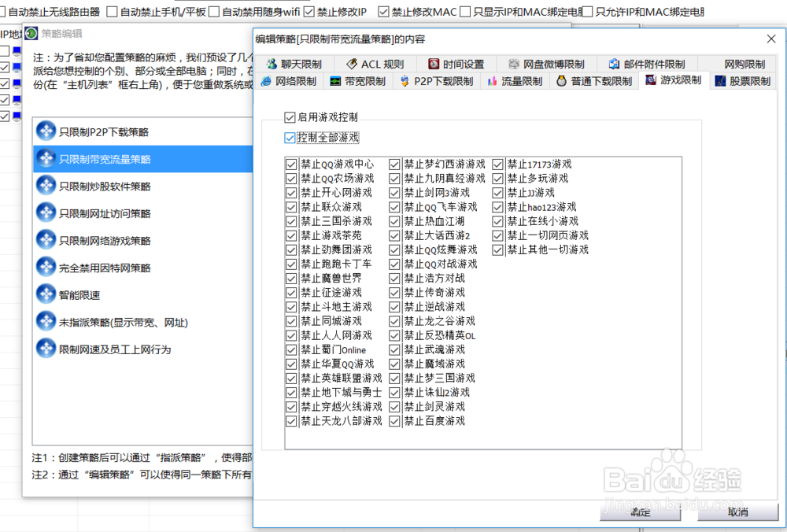Click icon beside 未指派策略(显示带宽、网址)
The image size is (787, 532).
[x=46, y=322]
